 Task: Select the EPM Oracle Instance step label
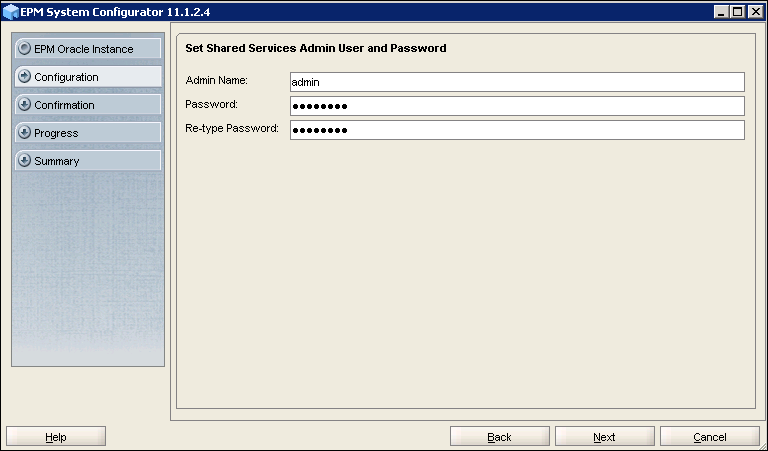pos(83,49)
